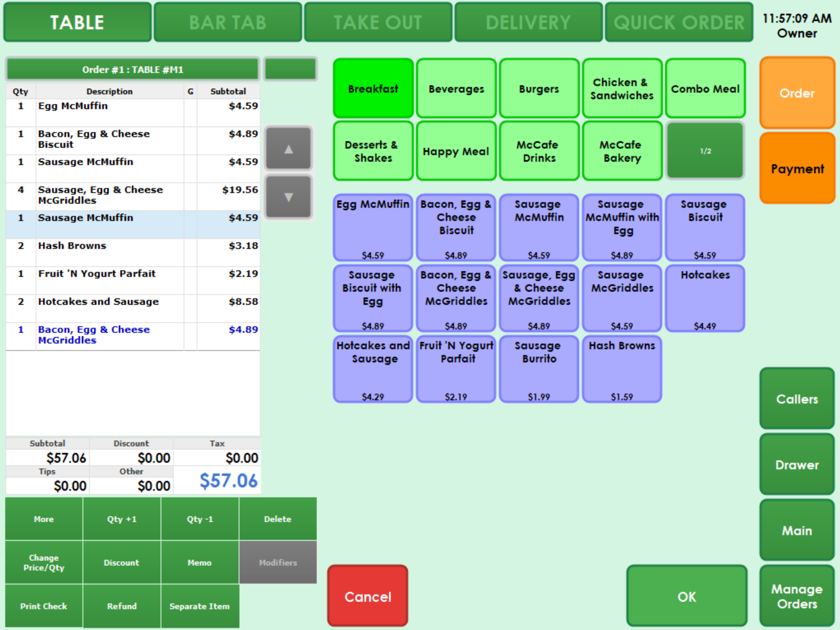Open the Combo Meal category

pos(706,88)
